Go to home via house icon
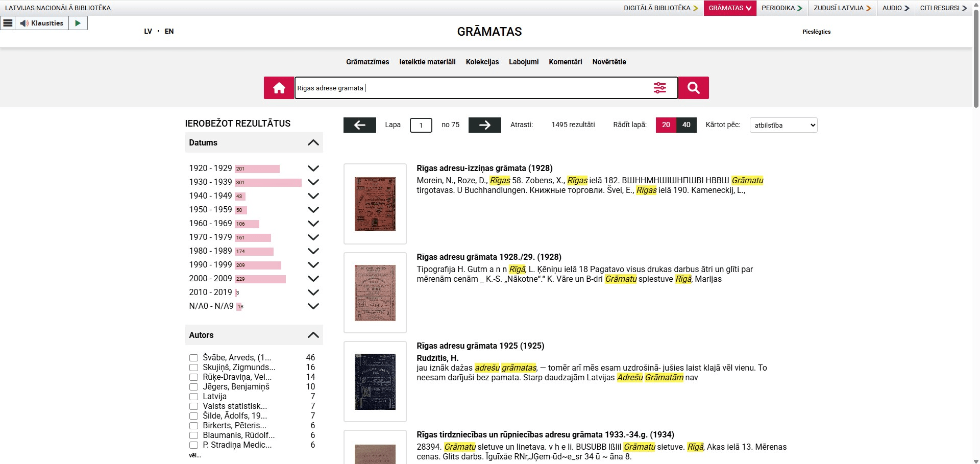Viewport: 980px width, 464px height. tap(279, 88)
